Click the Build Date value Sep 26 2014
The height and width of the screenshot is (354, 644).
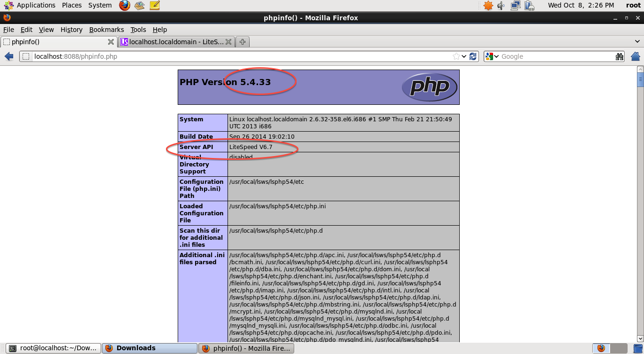click(x=262, y=137)
